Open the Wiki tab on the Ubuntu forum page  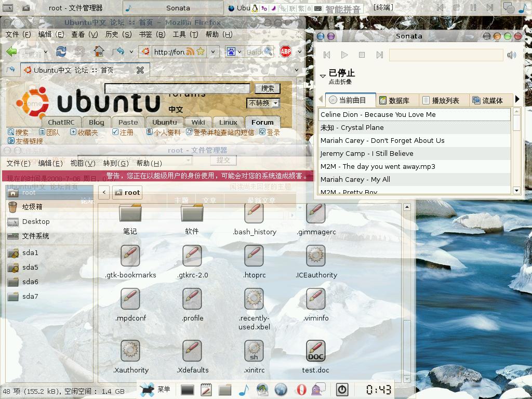[198, 122]
